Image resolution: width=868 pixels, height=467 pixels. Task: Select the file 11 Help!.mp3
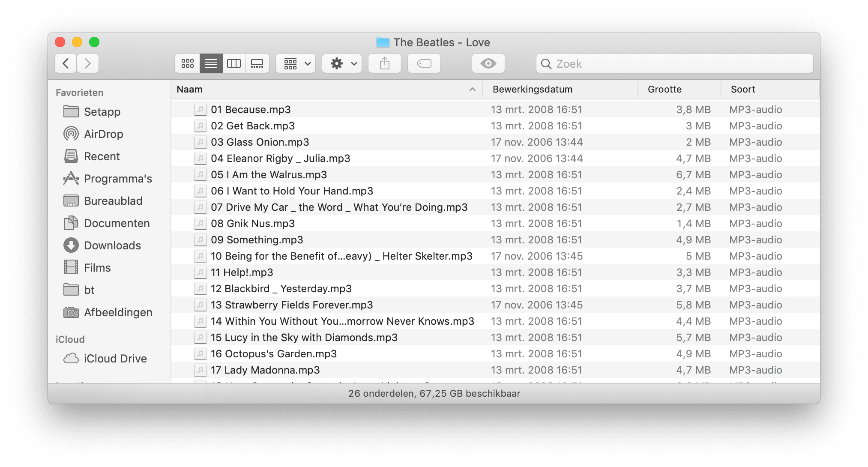pyautogui.click(x=495, y=272)
